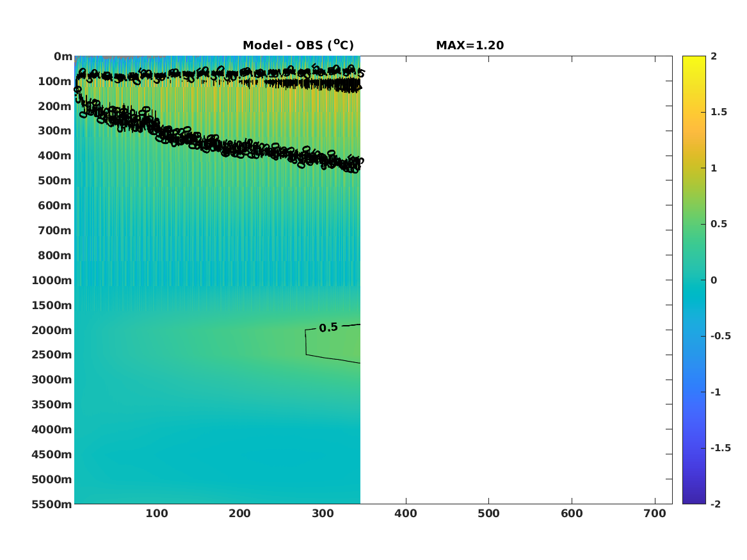Click the colorbar label '1'
This screenshot has width=747, height=560.
click(714, 168)
